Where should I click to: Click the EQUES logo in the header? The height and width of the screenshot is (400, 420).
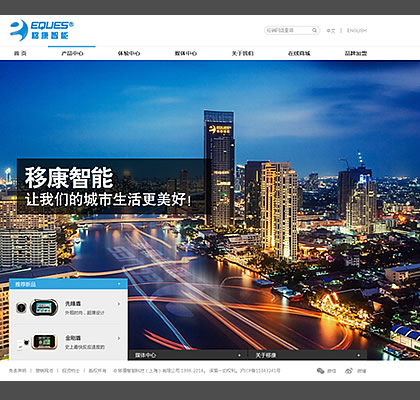click(42, 30)
